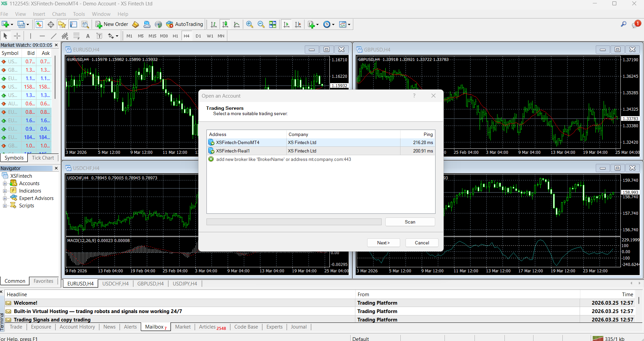Switch chart to candlesticks icon
This screenshot has height=341, width=644.
click(x=225, y=24)
